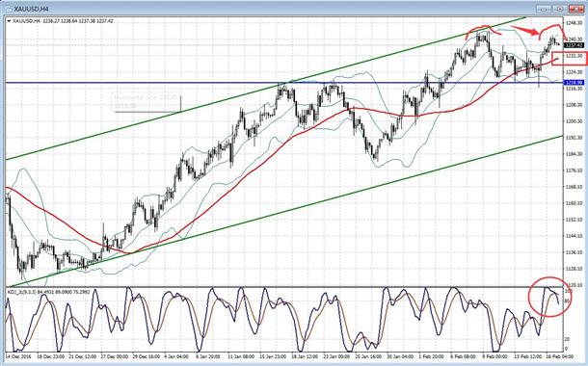Image resolution: width=588 pixels, height=366 pixels.
Task: Expand the triangle beside XAUUSD,H4 label
Action: point(9,21)
